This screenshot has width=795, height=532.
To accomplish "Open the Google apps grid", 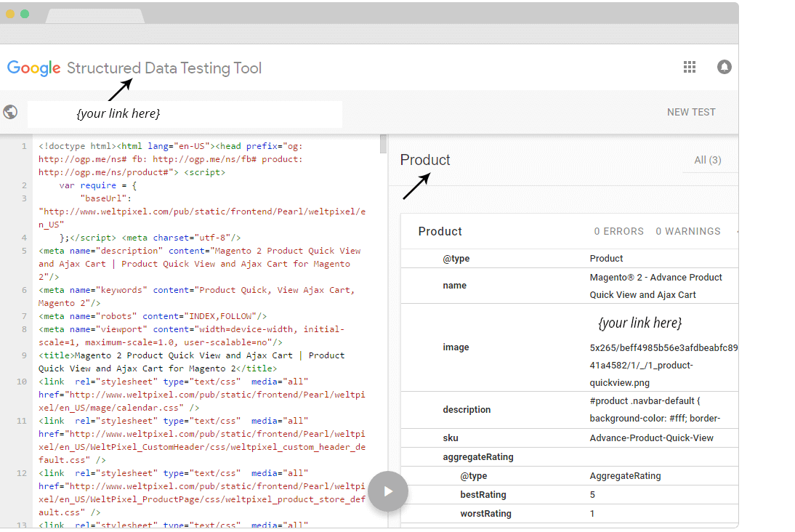I will click(690, 68).
